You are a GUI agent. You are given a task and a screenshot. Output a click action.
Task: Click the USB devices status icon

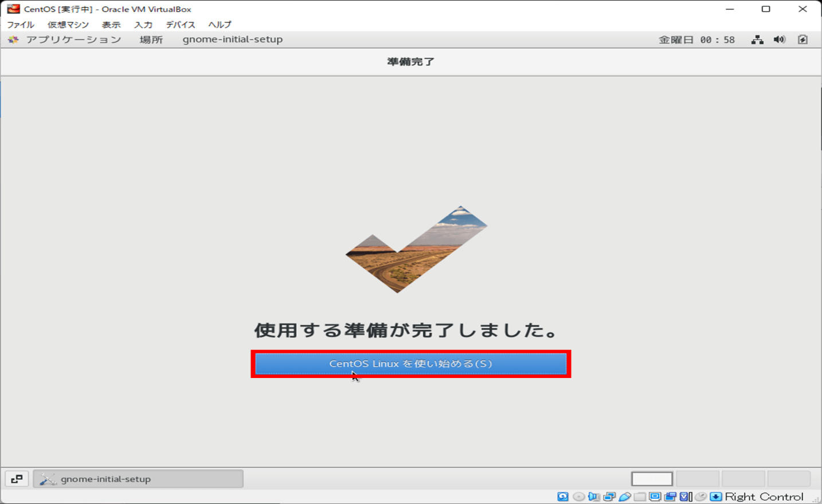pyautogui.click(x=625, y=497)
